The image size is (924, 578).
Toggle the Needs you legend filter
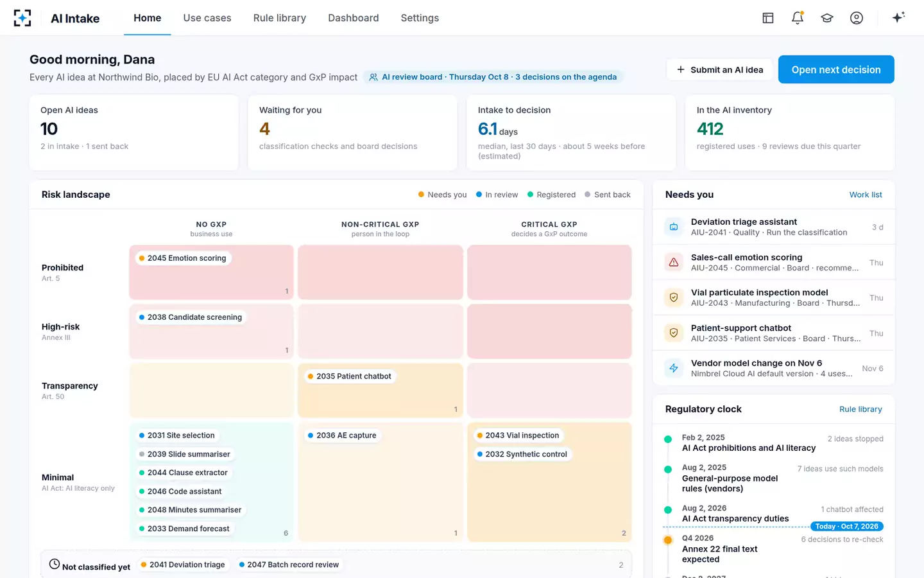pos(443,195)
